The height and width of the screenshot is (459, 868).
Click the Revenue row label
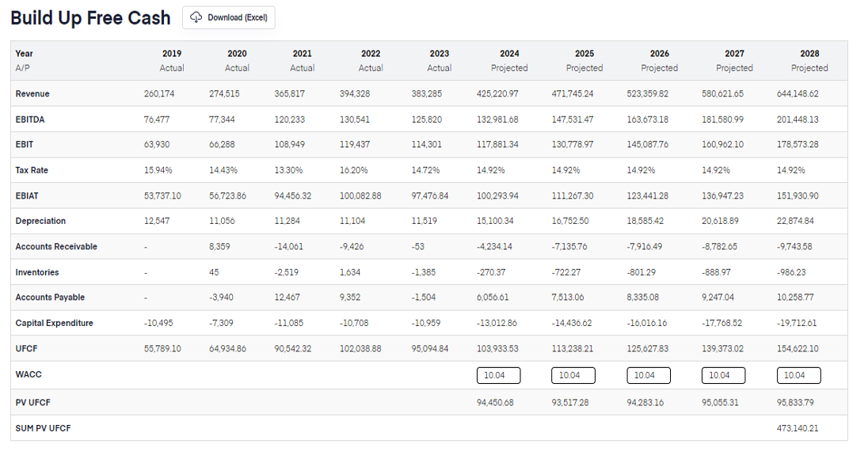[x=32, y=93]
